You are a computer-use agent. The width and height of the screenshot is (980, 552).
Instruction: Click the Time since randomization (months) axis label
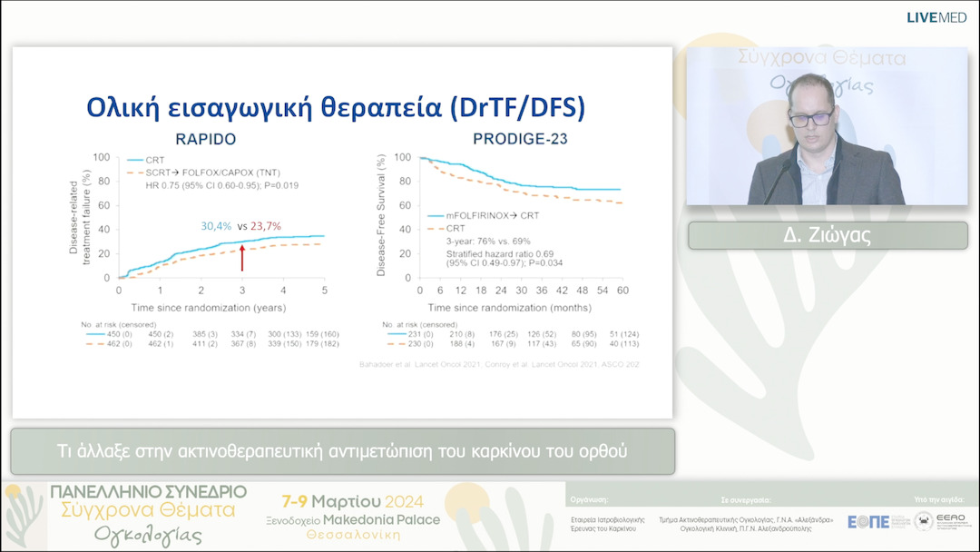509,308
